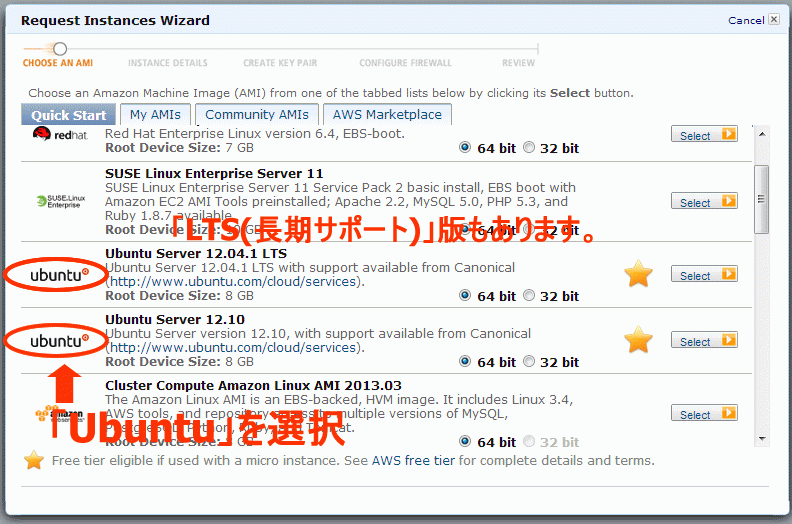Open the AWS free tier link

(413, 460)
